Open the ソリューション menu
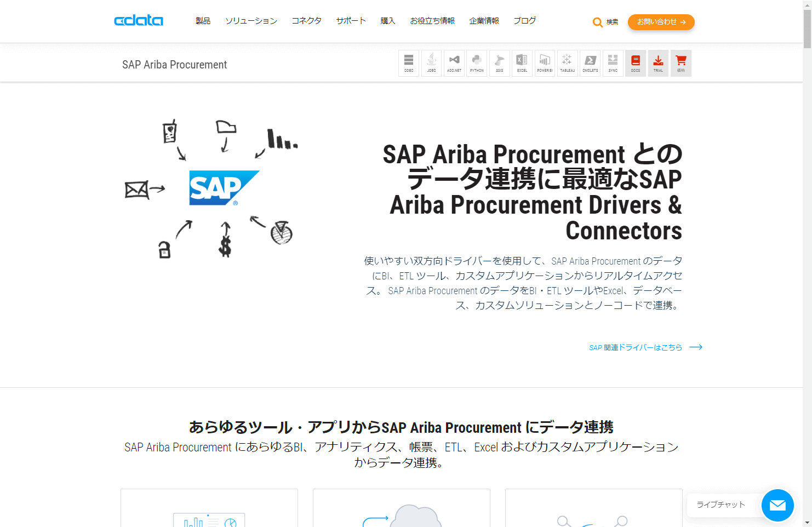 tap(251, 21)
